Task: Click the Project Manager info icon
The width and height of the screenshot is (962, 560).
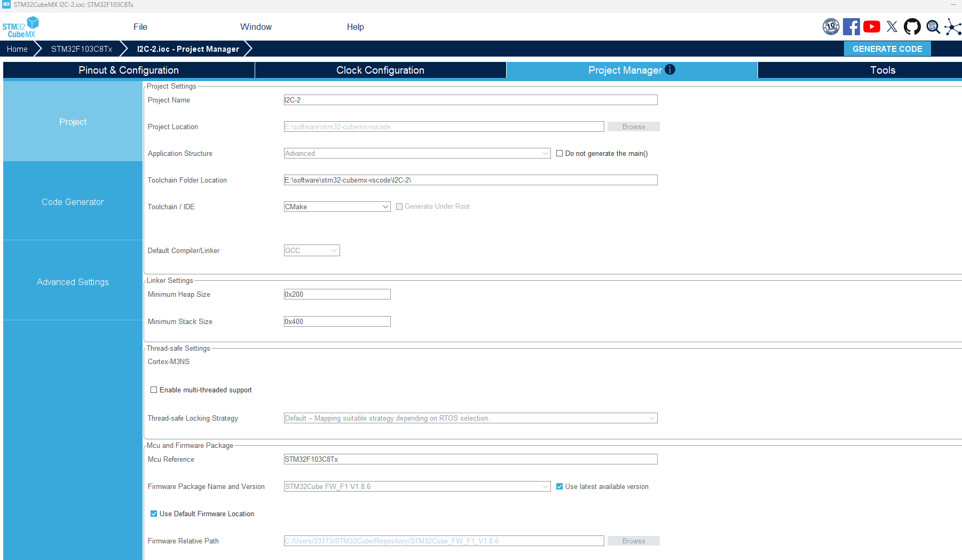Action: (670, 69)
